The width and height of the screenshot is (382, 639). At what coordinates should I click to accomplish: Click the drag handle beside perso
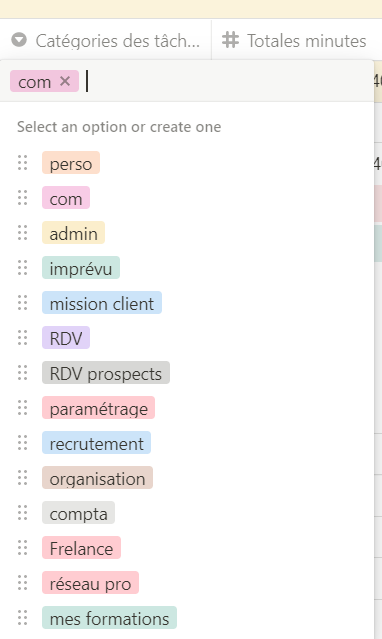tap(23, 163)
